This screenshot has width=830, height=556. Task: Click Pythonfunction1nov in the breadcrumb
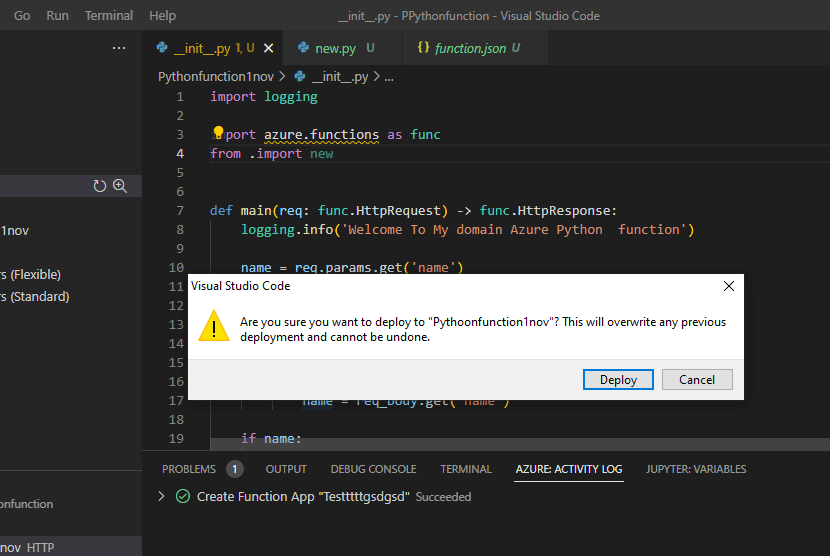click(x=215, y=77)
